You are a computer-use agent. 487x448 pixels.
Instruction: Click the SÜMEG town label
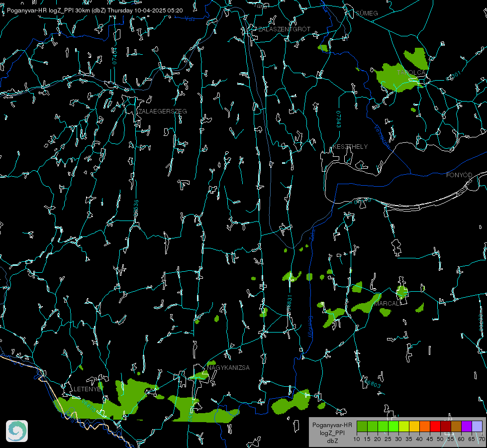pyautogui.click(x=367, y=13)
